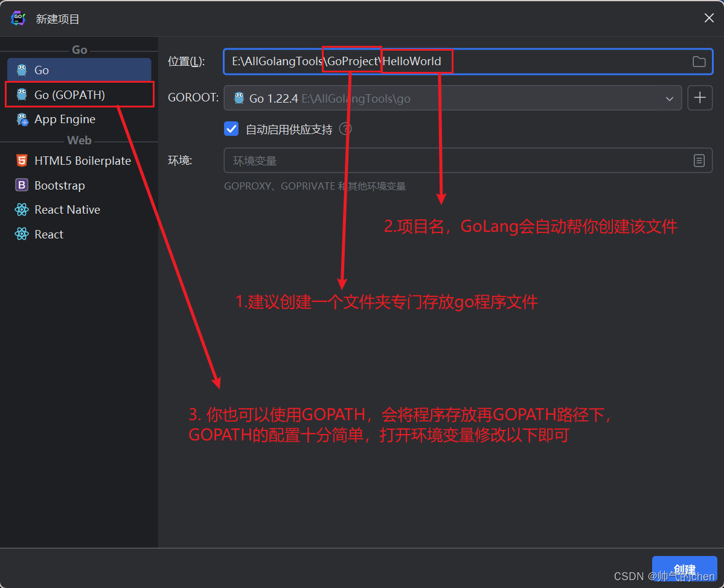Select HTML5 Boilerplate template
724x588 pixels.
tap(79, 161)
